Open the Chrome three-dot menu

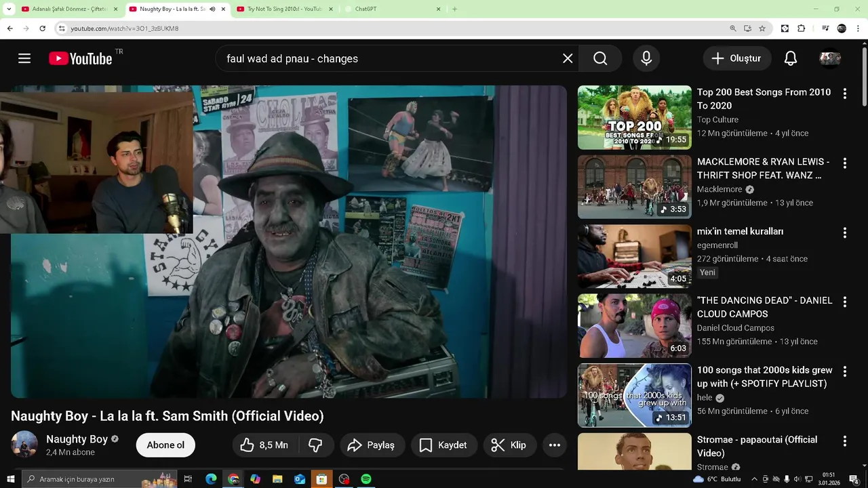point(859,28)
